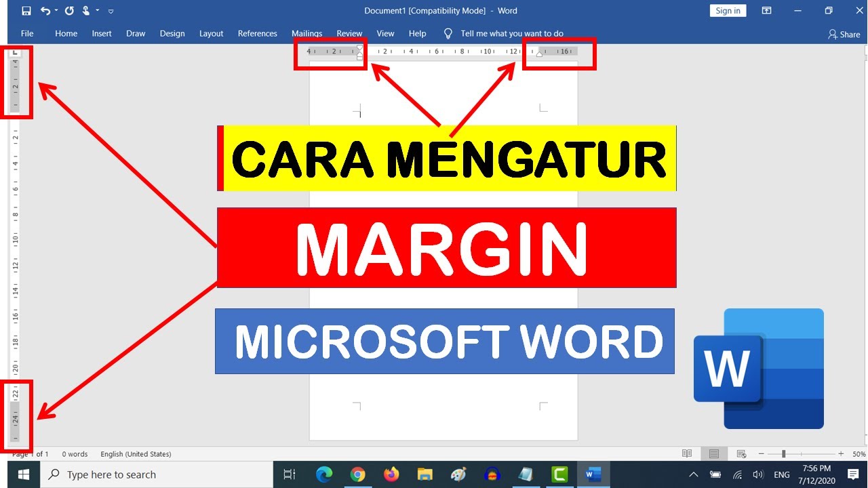Click the Repeat/Redo circular arrow icon
Screen dimensions: 868x488
(69, 11)
